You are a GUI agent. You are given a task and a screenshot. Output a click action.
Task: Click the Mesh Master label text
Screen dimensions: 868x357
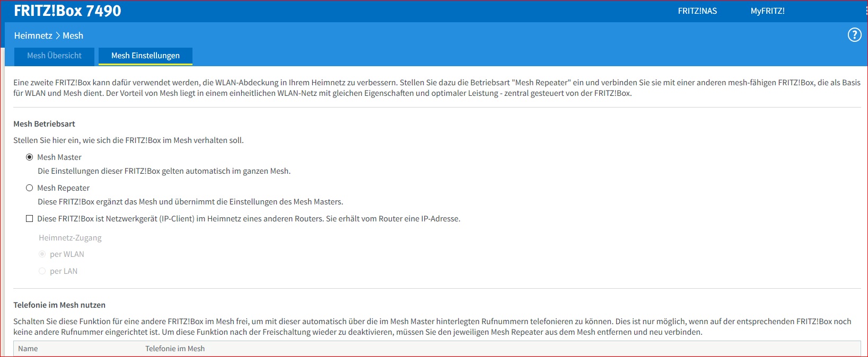click(x=59, y=157)
